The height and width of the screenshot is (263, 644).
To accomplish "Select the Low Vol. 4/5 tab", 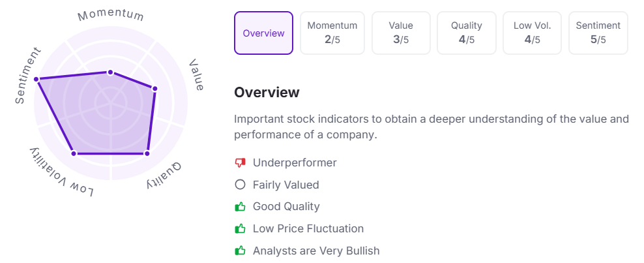I will point(532,33).
